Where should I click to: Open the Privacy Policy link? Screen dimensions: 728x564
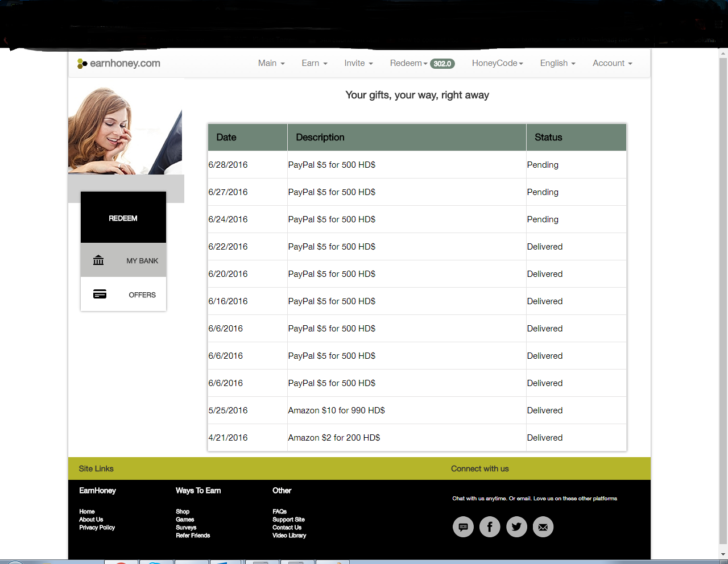[x=97, y=528]
